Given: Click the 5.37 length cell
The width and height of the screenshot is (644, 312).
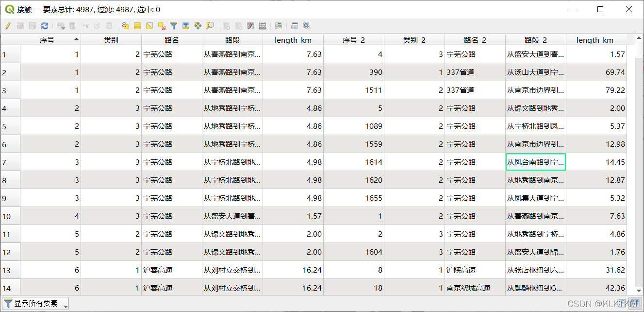Looking at the screenshot, I should pos(596,126).
